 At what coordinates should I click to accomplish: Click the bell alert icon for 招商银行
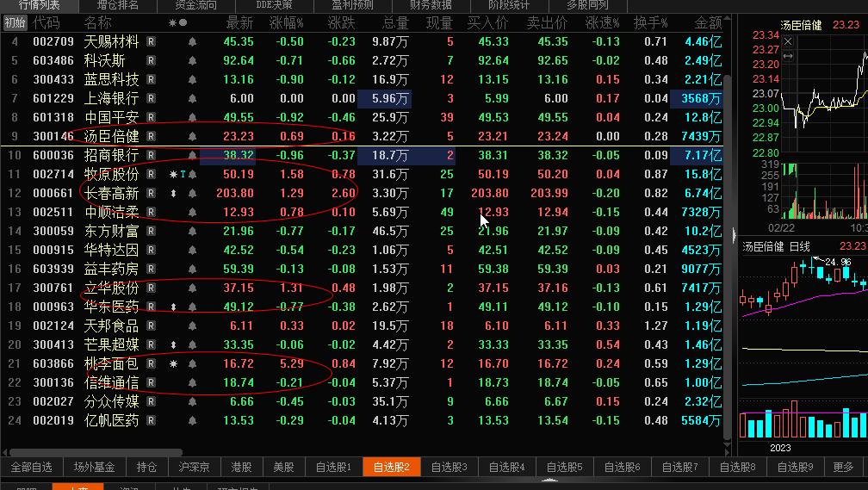tap(192, 155)
